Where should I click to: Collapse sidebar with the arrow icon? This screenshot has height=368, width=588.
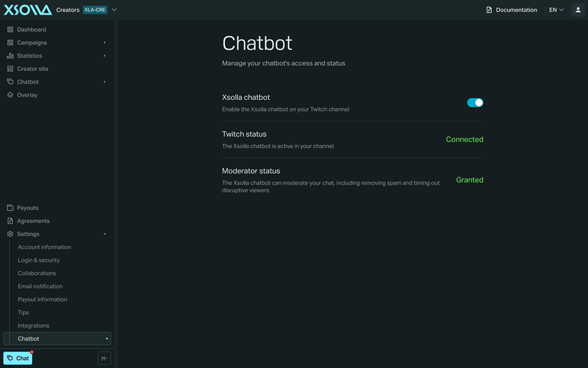pos(104,358)
